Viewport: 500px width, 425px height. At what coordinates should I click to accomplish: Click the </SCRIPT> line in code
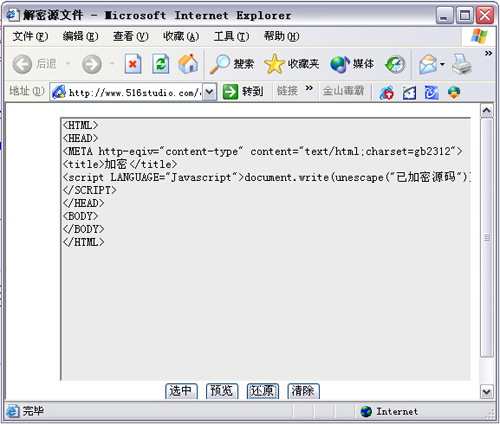[x=90, y=190]
